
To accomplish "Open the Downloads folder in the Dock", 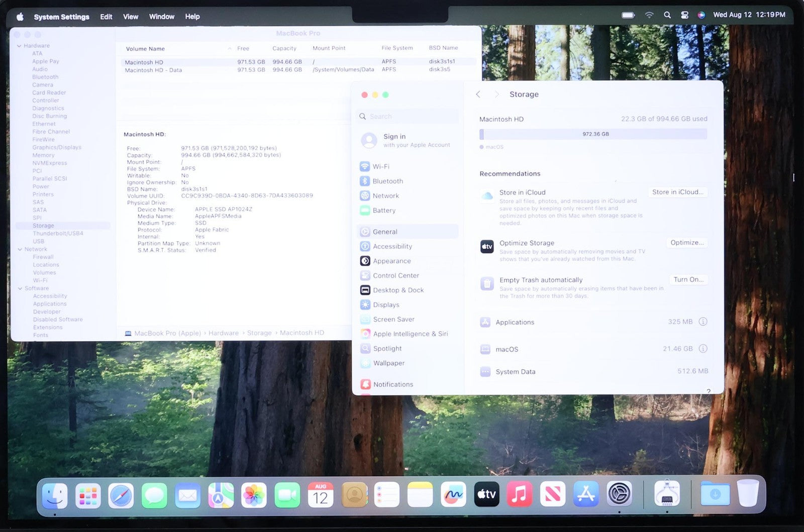I will [x=715, y=494].
